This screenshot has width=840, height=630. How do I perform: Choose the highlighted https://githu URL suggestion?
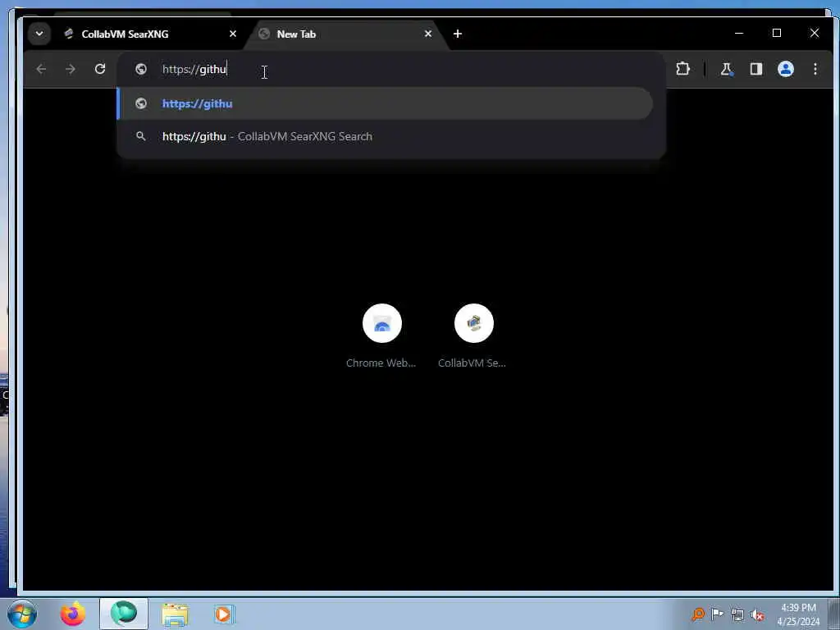pyautogui.click(x=385, y=103)
